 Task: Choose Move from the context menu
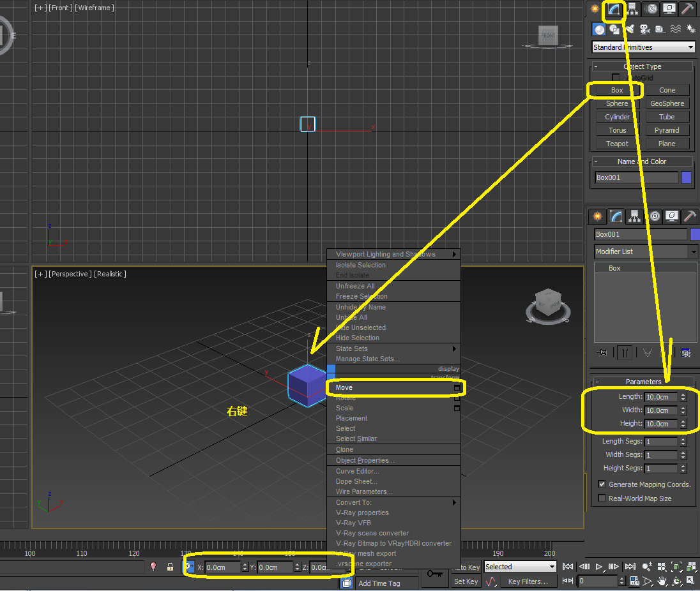click(x=344, y=387)
